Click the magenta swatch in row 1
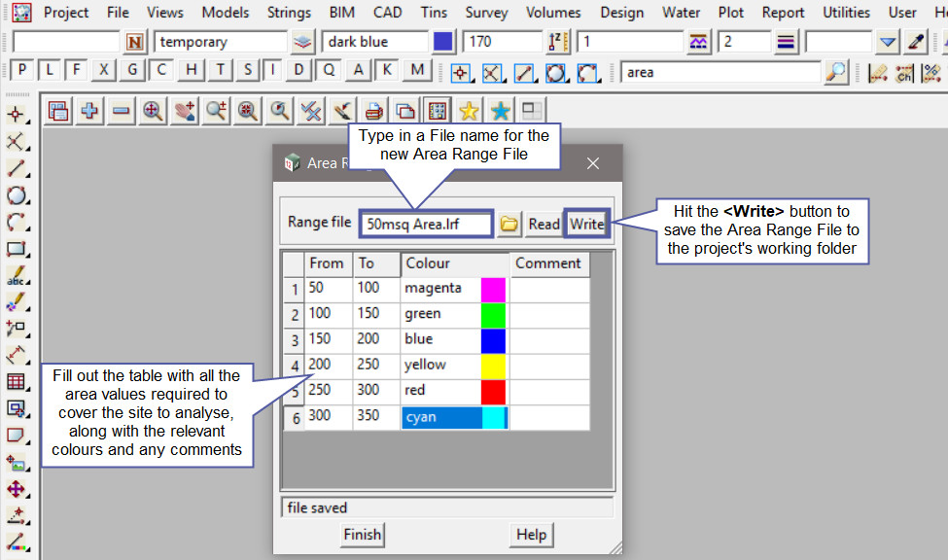948x560 pixels. [x=493, y=290]
